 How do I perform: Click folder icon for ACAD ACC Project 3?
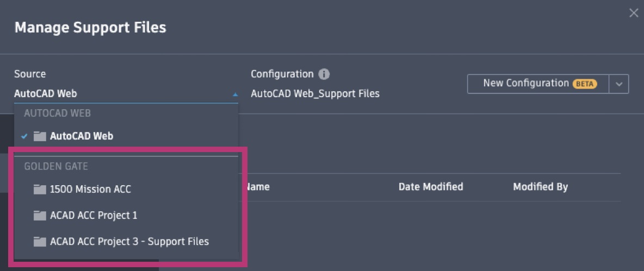coord(40,242)
